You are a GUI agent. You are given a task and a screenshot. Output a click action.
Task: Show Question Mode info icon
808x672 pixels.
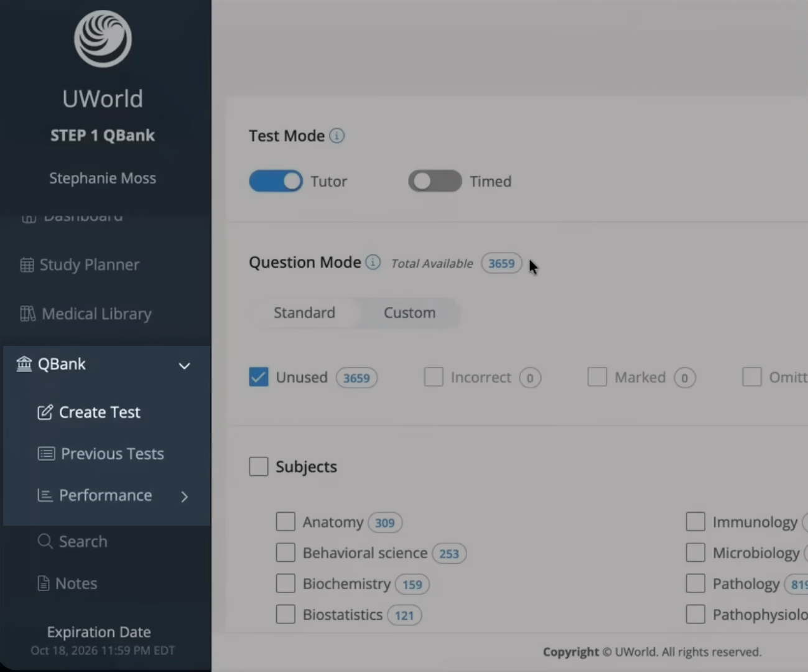[373, 263]
